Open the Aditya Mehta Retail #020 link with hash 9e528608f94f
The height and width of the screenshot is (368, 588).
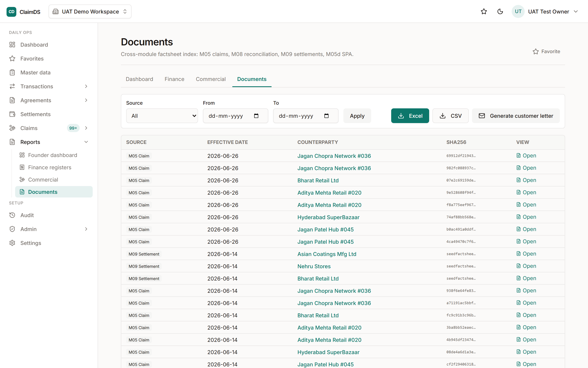pos(329,193)
